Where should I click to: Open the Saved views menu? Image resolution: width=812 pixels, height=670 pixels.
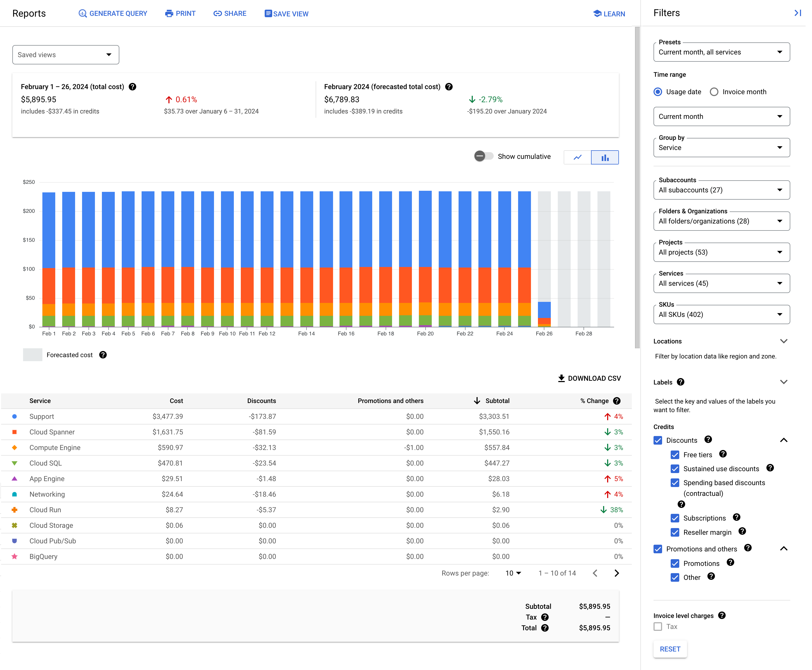point(65,55)
